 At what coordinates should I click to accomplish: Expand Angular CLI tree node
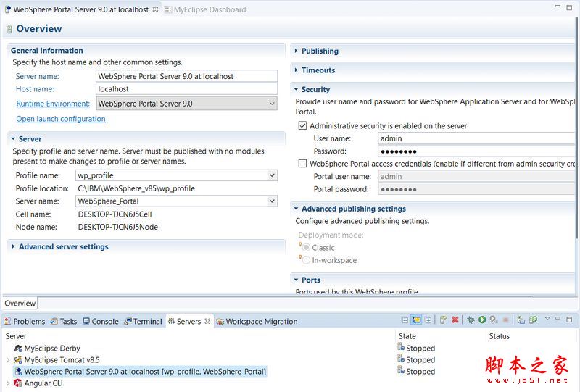tap(8, 383)
